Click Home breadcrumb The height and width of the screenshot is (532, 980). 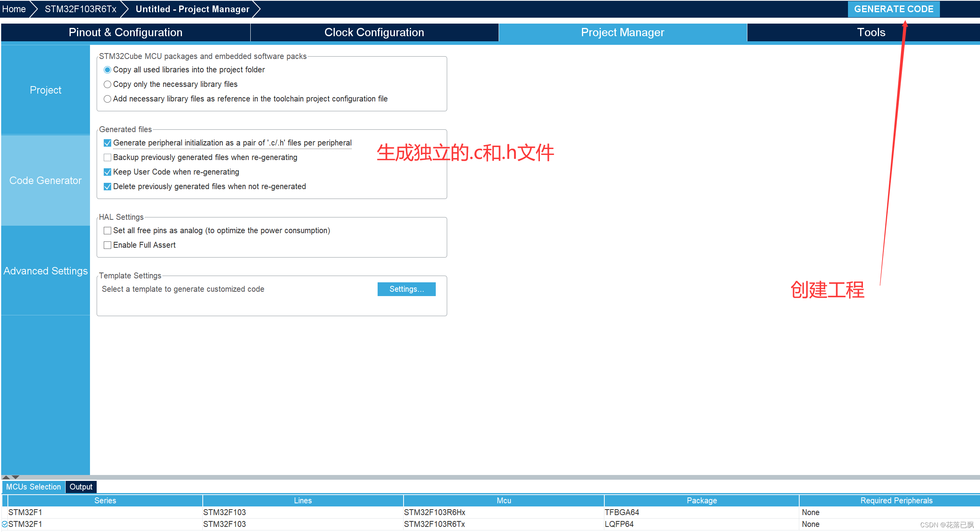[x=14, y=9]
